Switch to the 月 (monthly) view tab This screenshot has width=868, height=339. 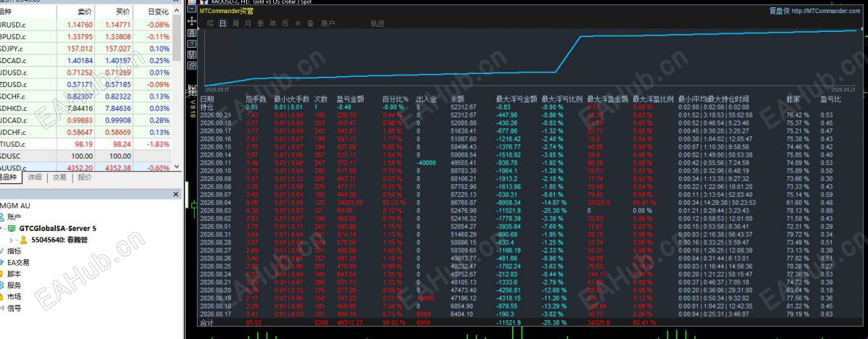248,23
